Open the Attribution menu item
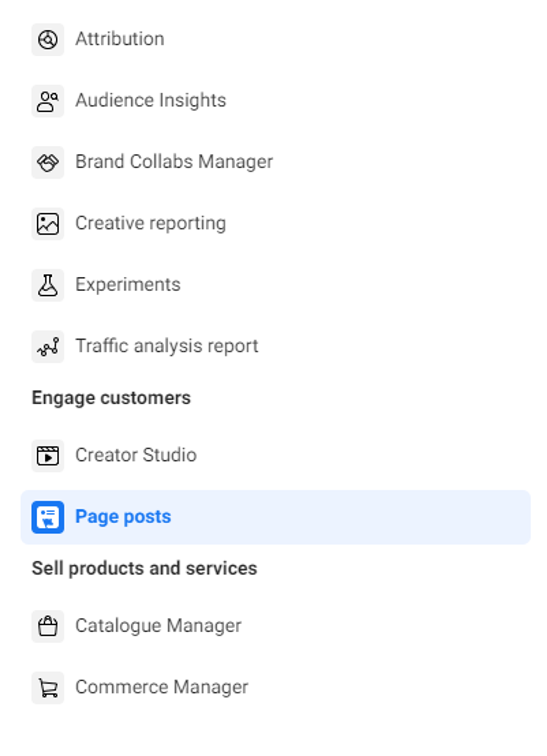Screen dimensions: 547x756 click(x=120, y=39)
